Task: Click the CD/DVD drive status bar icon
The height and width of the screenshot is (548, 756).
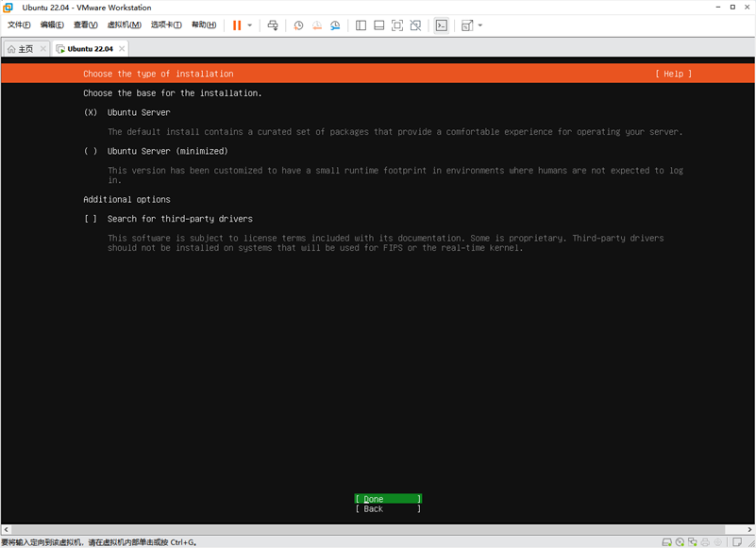Action: click(680, 542)
